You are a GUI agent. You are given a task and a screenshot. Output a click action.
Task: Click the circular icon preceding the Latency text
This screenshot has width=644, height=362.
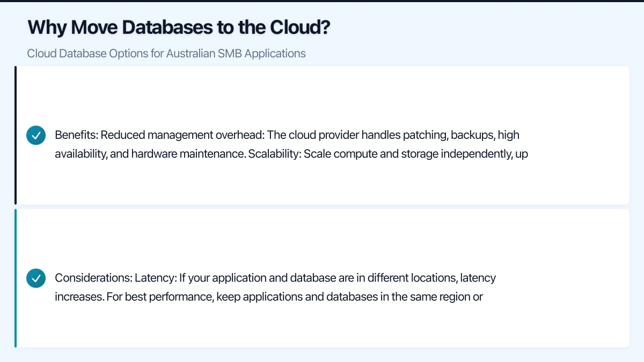36,278
